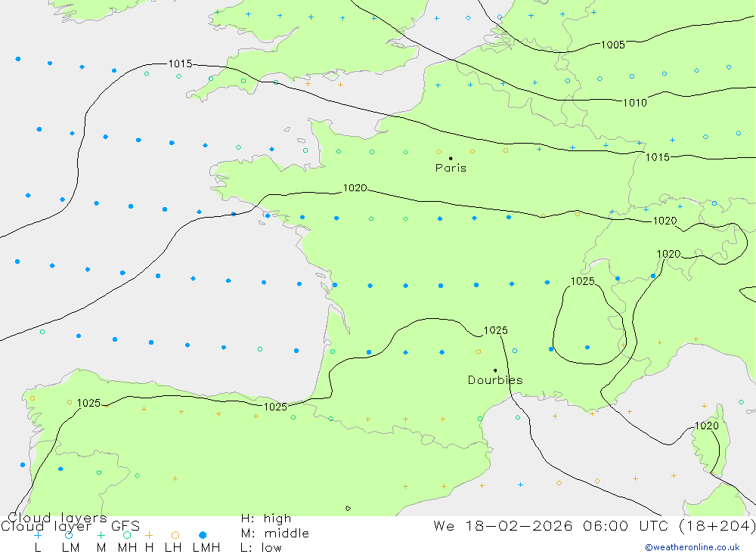Click the 1020 isobar label near Corsica

coord(706,426)
